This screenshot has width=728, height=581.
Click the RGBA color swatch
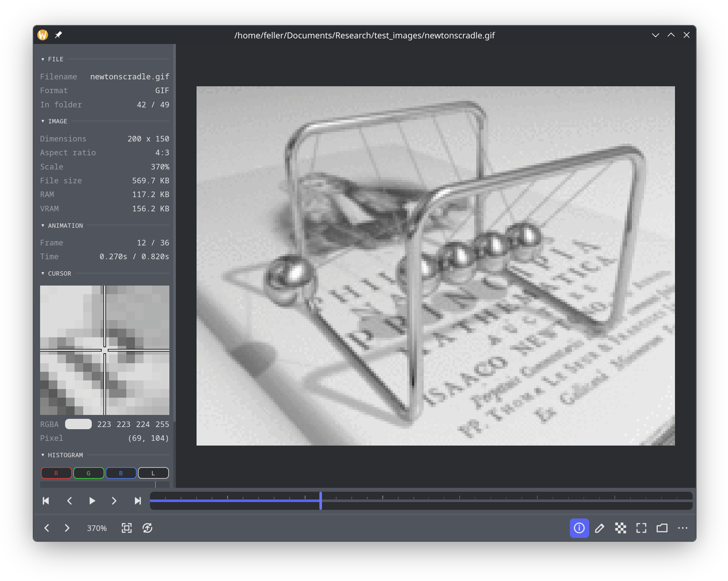click(x=78, y=424)
